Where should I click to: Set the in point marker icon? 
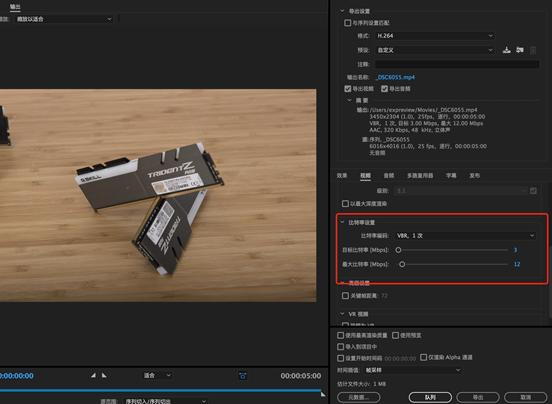click(x=93, y=375)
